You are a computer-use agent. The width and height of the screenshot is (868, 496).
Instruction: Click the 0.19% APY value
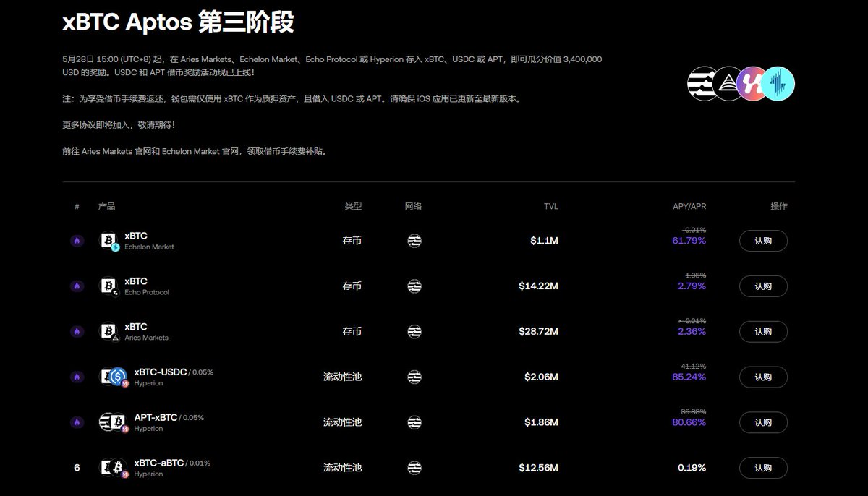click(x=692, y=468)
